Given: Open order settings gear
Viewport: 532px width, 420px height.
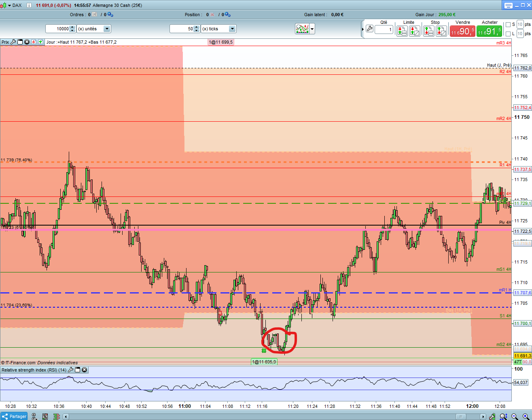Looking at the screenshot, I should coord(110,15).
